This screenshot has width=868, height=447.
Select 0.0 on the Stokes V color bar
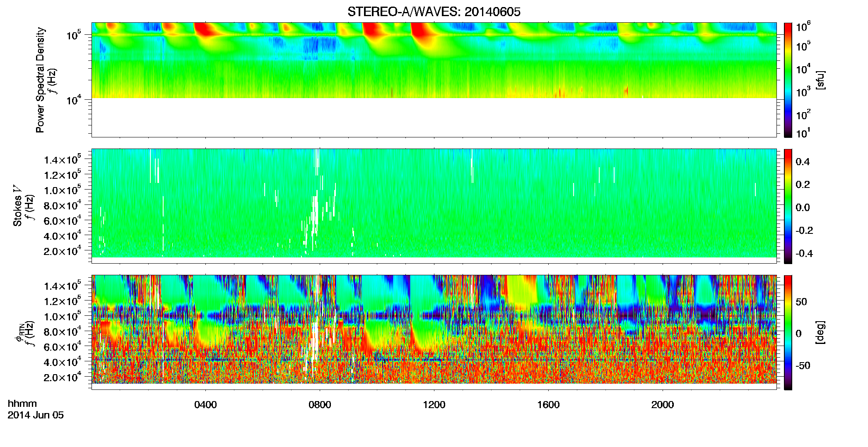tap(803, 208)
